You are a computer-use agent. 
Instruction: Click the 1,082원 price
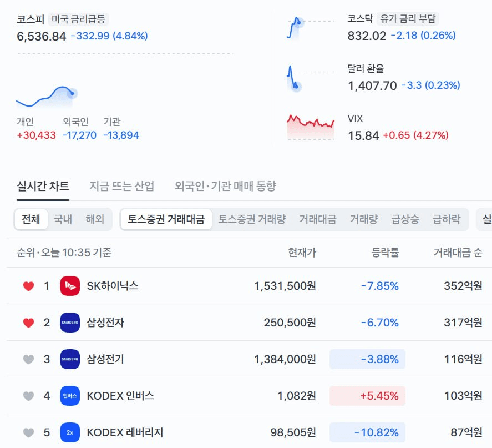(297, 396)
